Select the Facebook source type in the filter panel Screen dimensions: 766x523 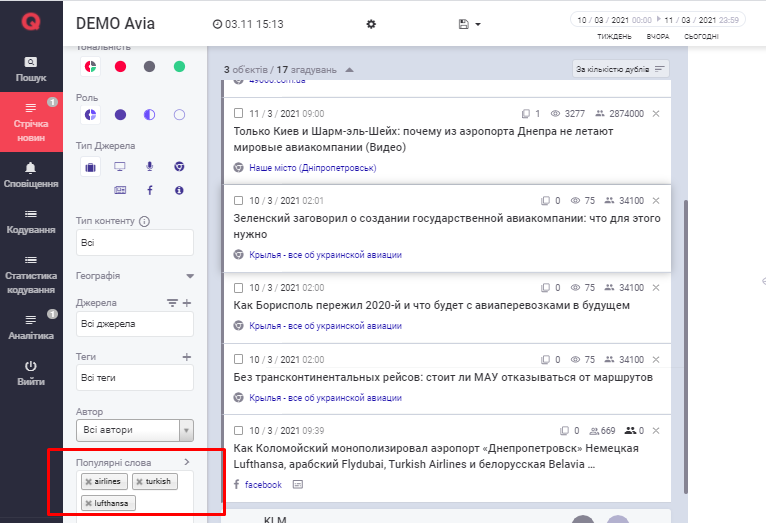pyautogui.click(x=149, y=190)
